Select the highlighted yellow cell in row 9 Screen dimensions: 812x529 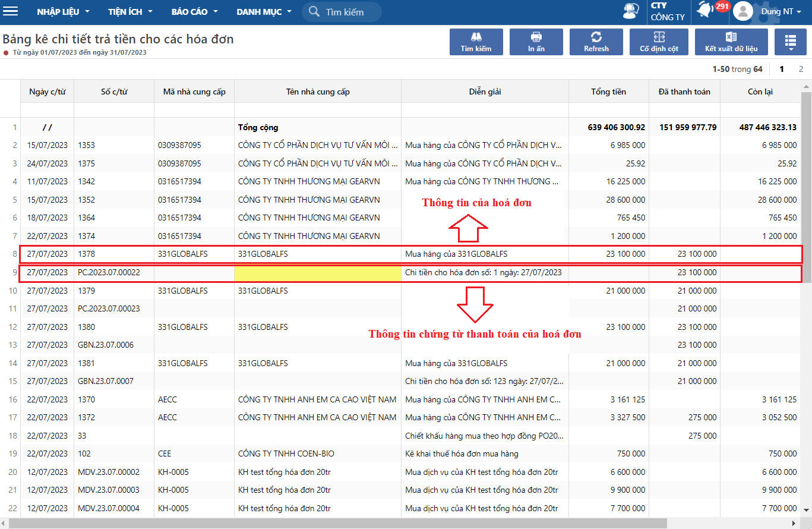coord(317,273)
